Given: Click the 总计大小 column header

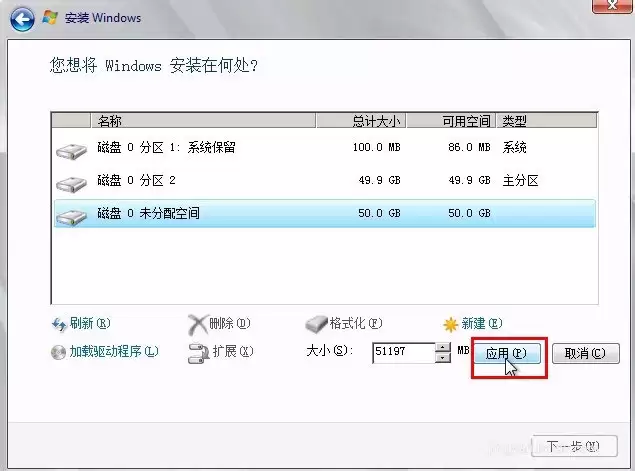Looking at the screenshot, I should pos(361,121).
